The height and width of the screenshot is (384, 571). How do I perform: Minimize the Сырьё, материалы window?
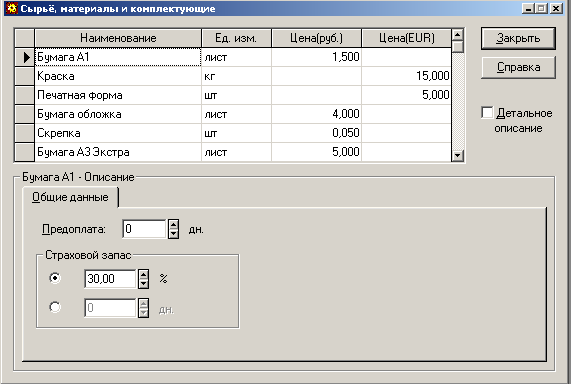point(528,8)
